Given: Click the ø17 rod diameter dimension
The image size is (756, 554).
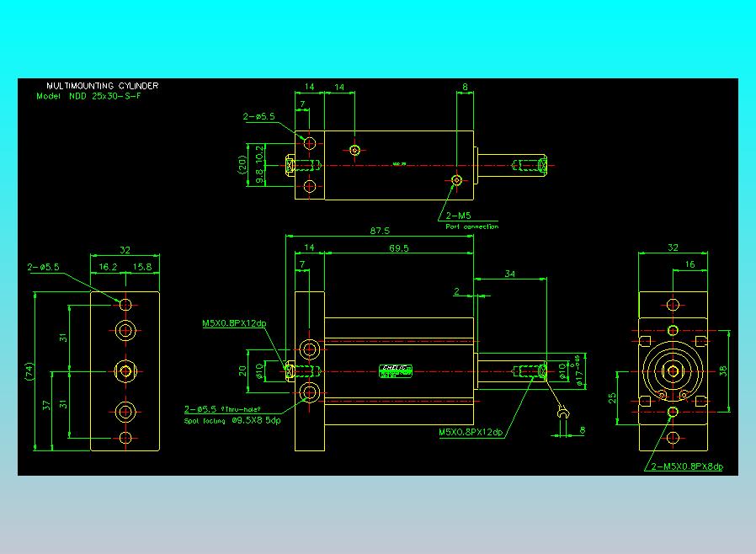Looking at the screenshot, I should click(579, 371).
